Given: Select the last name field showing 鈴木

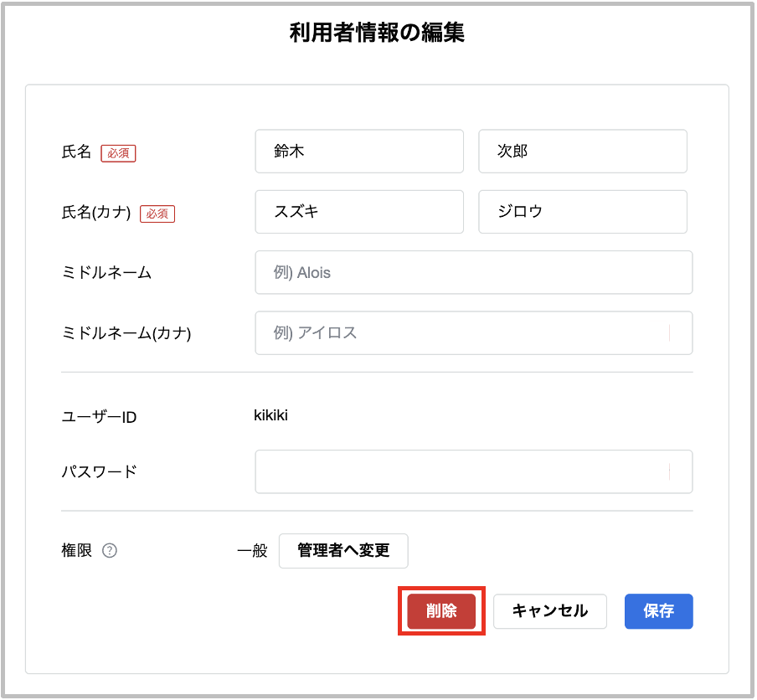Looking at the screenshot, I should click(x=359, y=151).
